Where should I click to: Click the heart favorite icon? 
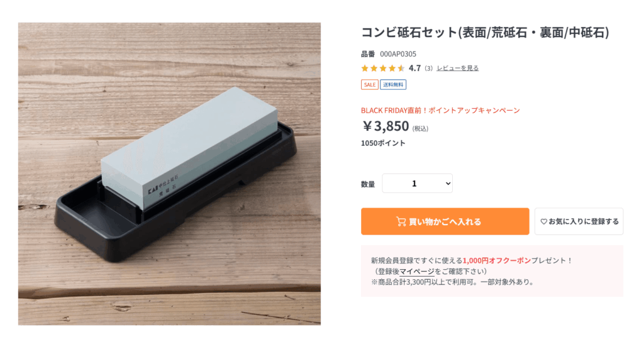coord(543,222)
